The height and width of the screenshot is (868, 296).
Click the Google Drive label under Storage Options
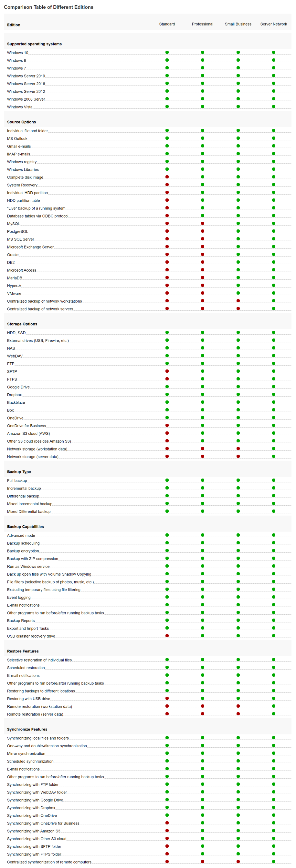[18, 387]
